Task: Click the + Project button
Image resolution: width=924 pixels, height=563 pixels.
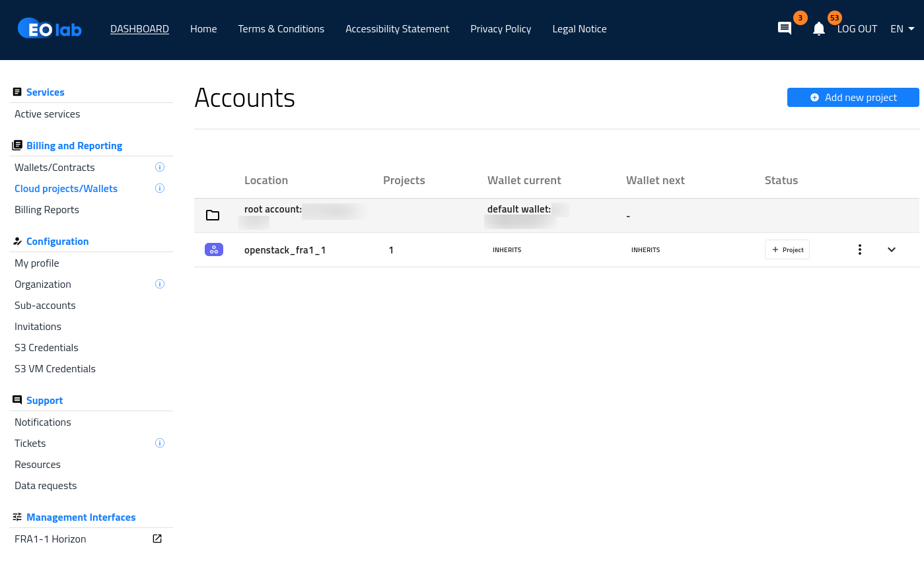Action: click(787, 249)
